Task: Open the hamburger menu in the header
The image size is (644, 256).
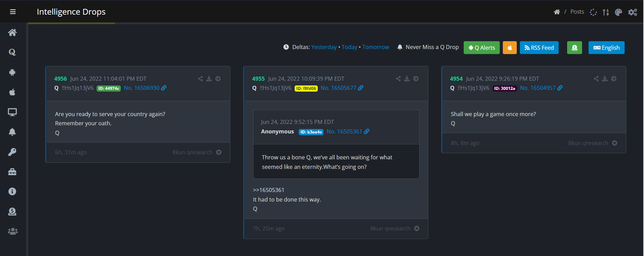Action: click(x=13, y=12)
